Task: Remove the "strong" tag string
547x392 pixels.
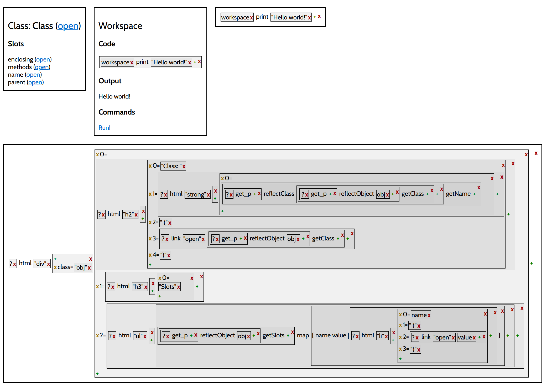Action: (x=208, y=195)
